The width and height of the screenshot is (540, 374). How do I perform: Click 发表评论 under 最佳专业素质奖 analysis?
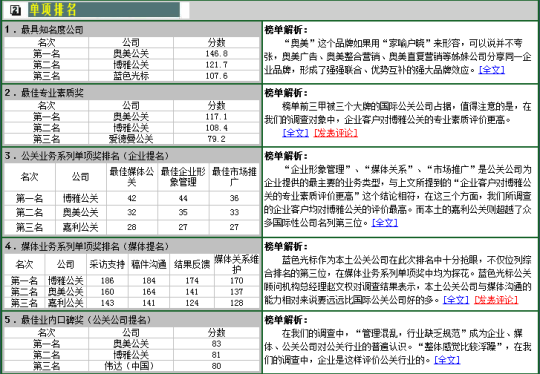[x=336, y=133]
